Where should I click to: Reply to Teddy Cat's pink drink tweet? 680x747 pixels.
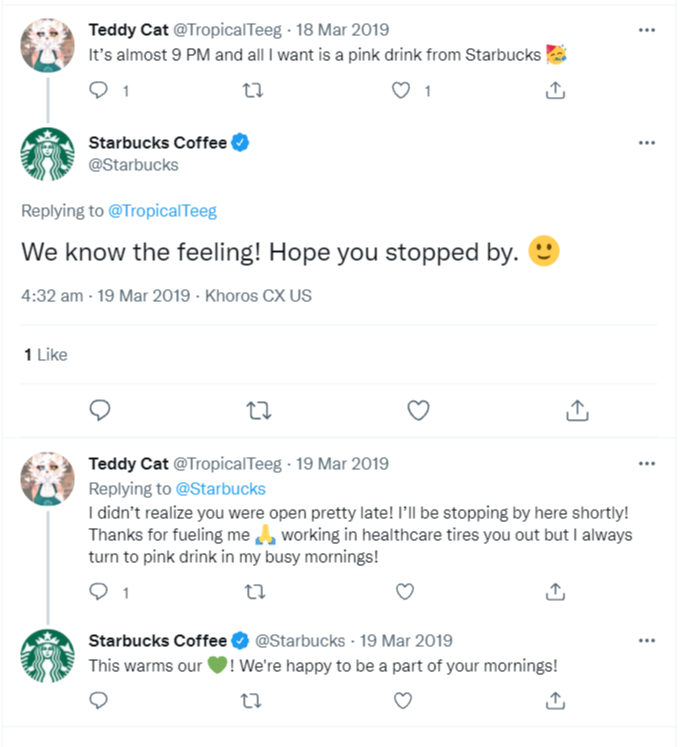(x=98, y=91)
